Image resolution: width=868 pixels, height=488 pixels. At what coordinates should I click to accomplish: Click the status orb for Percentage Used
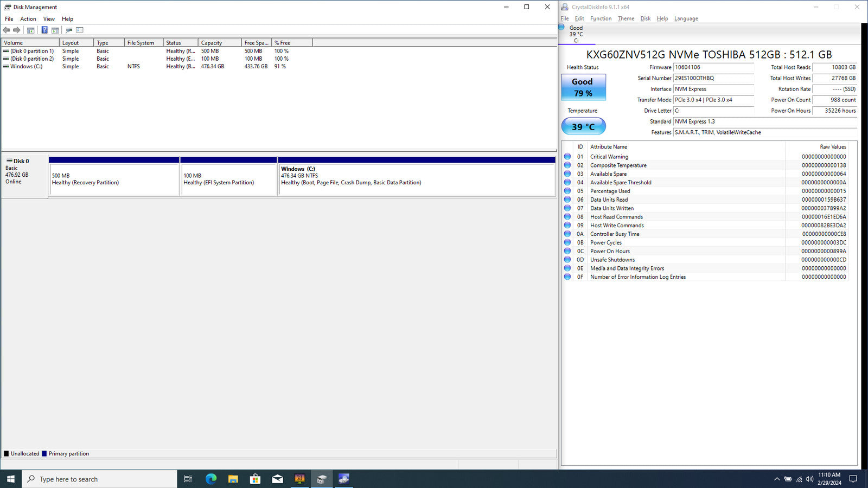pos(567,191)
